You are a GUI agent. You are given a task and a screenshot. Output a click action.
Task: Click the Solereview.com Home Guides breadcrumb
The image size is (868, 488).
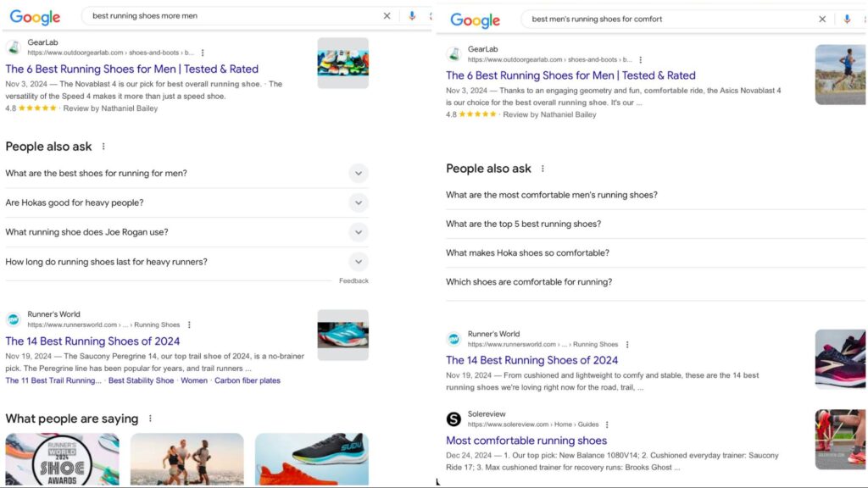(533, 424)
